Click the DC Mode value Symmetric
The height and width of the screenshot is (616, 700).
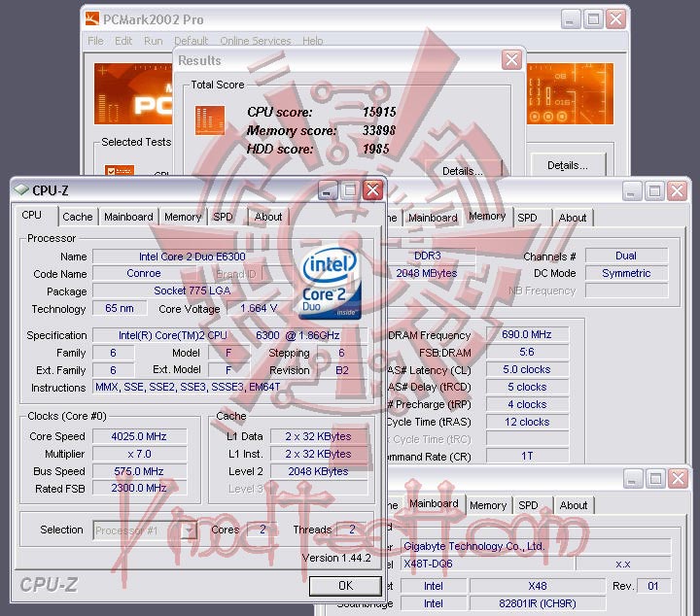[x=626, y=273]
